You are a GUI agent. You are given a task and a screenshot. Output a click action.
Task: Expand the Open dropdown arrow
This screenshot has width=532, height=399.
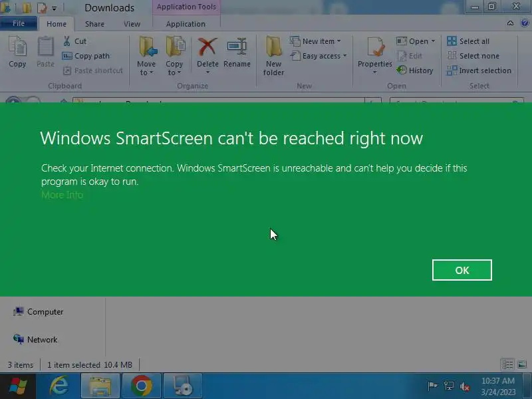pos(434,41)
